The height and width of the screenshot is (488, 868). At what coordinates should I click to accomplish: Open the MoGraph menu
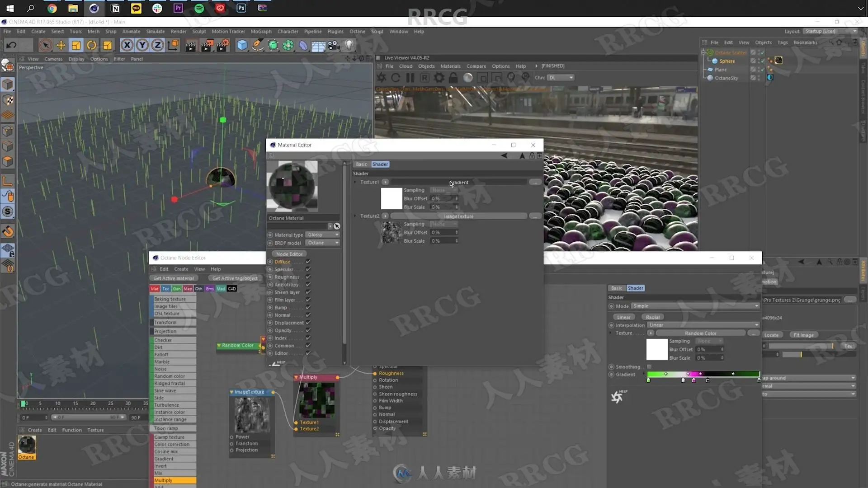point(261,32)
